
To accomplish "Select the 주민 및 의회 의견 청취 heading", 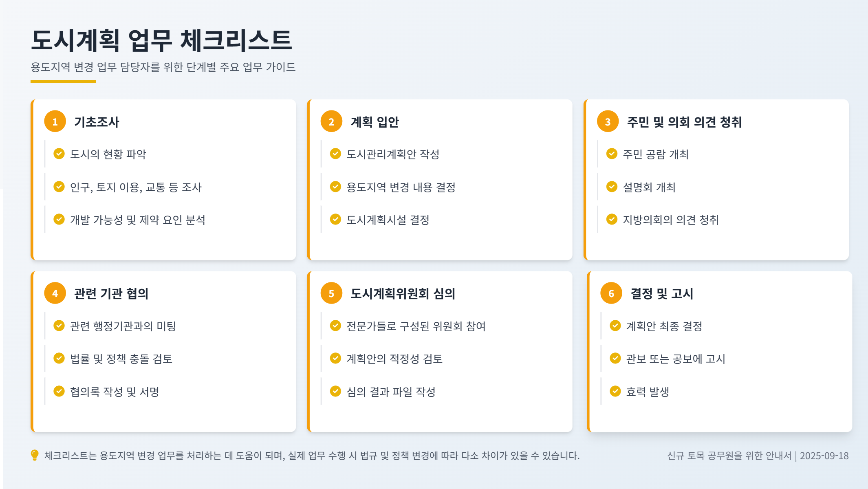I will (684, 122).
